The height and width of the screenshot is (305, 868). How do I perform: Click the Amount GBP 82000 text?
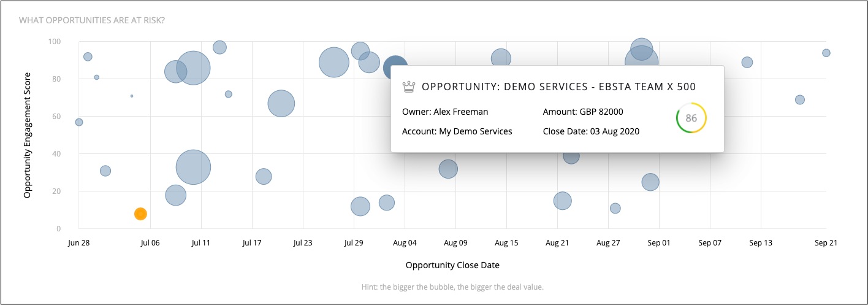pos(583,112)
